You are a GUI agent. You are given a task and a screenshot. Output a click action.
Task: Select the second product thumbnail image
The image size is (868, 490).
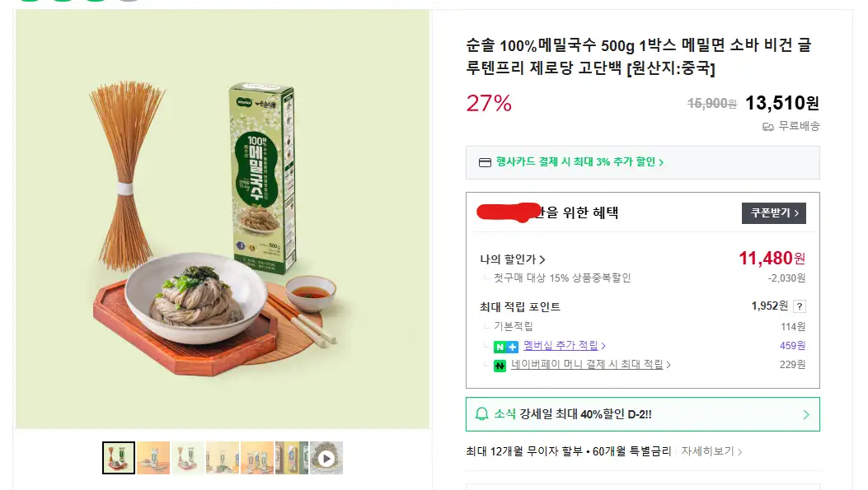[153, 458]
